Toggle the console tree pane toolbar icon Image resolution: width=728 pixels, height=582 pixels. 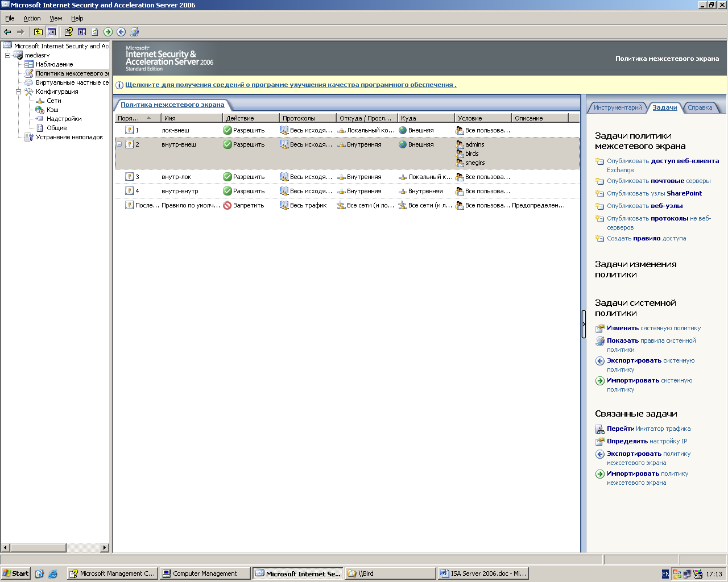tap(52, 32)
